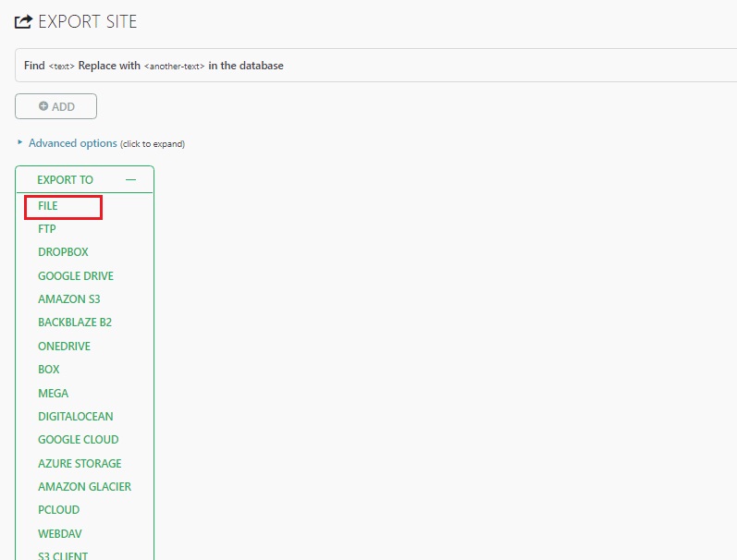Select GOOGLE DRIVE export option

[76, 275]
